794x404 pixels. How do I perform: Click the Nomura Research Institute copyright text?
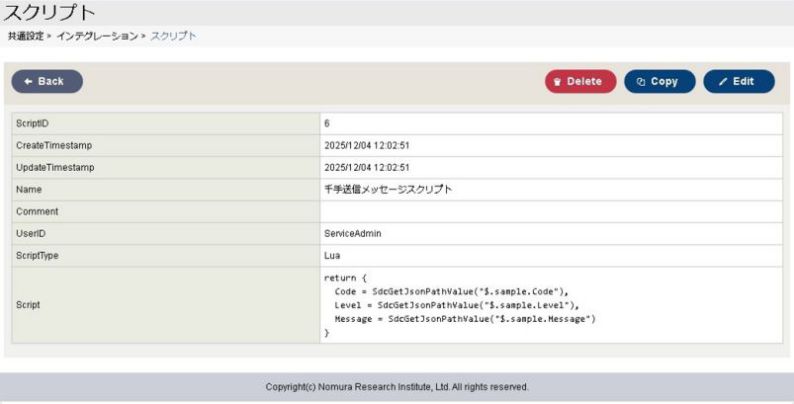tap(397, 387)
